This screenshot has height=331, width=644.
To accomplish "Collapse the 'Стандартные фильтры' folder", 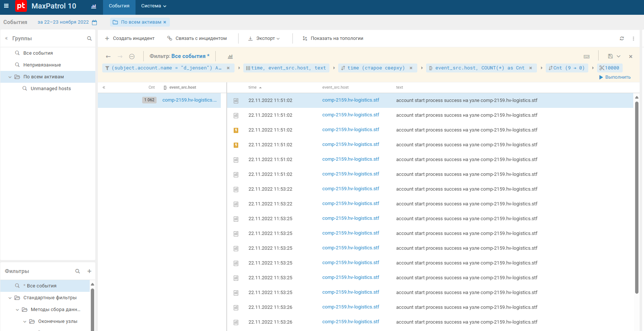I will (10, 298).
